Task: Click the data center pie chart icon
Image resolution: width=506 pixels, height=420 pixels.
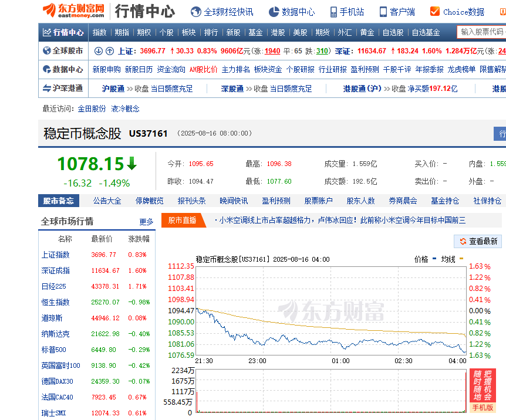Action: (274, 12)
